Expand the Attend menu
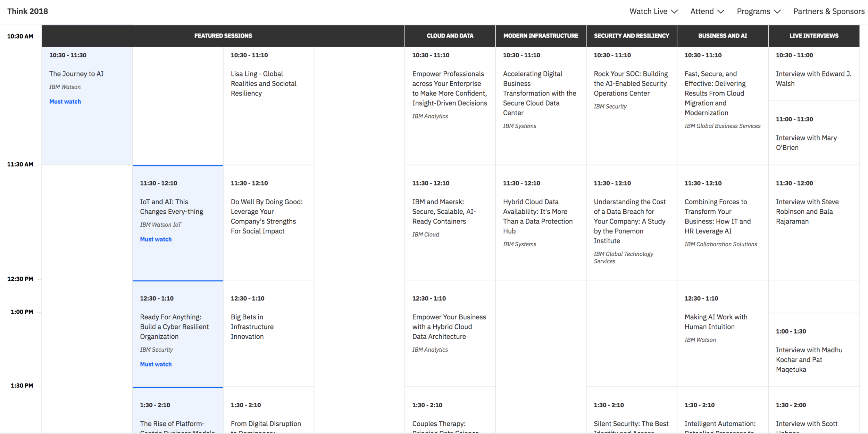Image resolution: width=868 pixels, height=434 pixels. tap(707, 11)
